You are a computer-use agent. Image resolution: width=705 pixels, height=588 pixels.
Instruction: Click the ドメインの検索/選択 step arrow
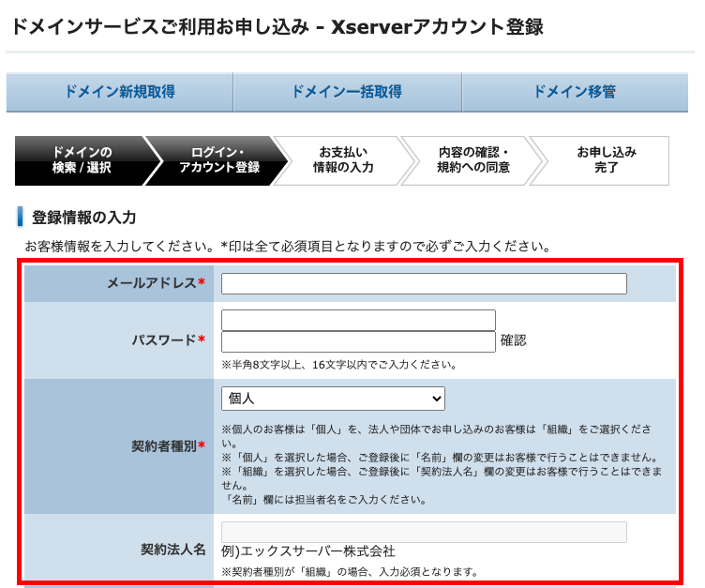81,160
